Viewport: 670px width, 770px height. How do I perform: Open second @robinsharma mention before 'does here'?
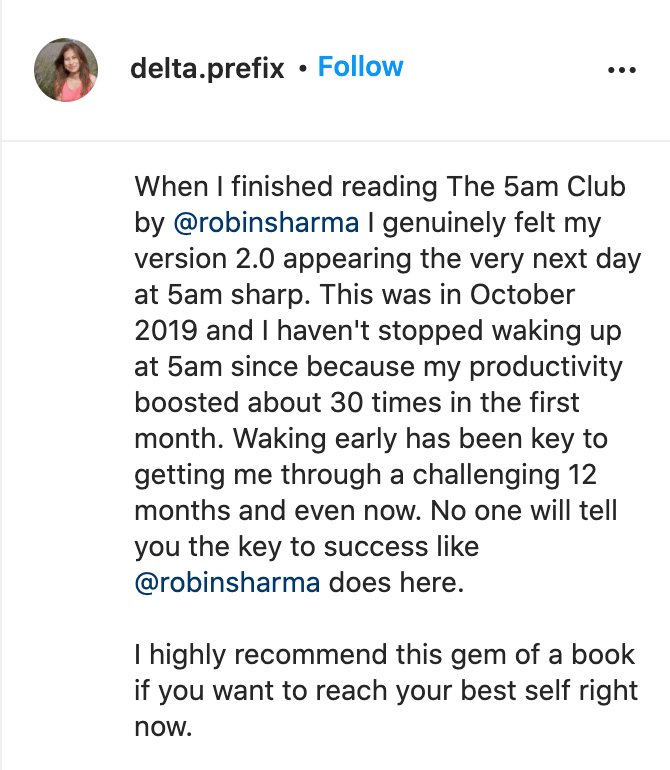(x=227, y=583)
